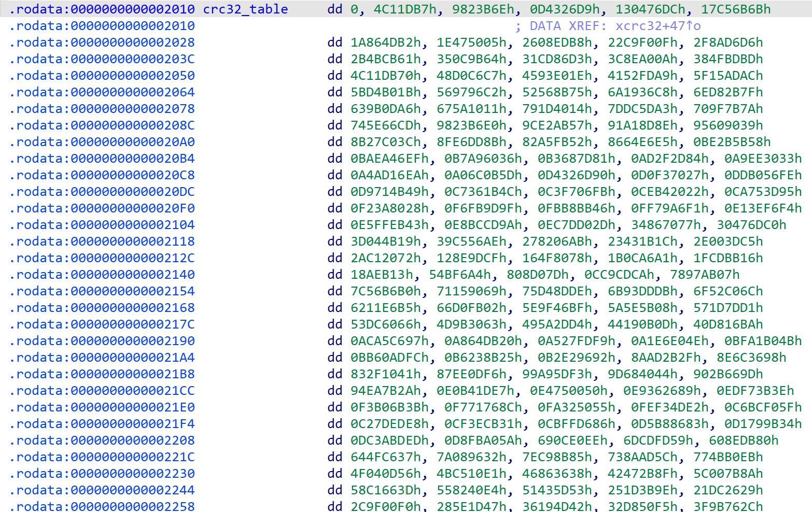Click address .rodata:0000000000002028

point(102,42)
